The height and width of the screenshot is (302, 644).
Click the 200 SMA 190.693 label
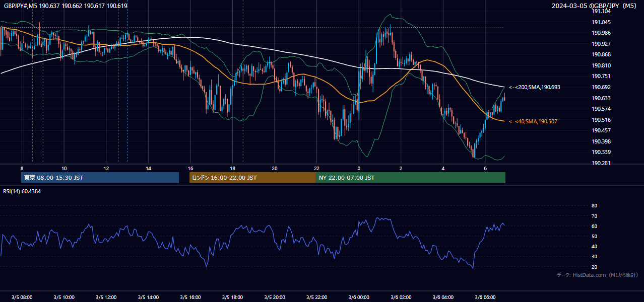click(534, 87)
